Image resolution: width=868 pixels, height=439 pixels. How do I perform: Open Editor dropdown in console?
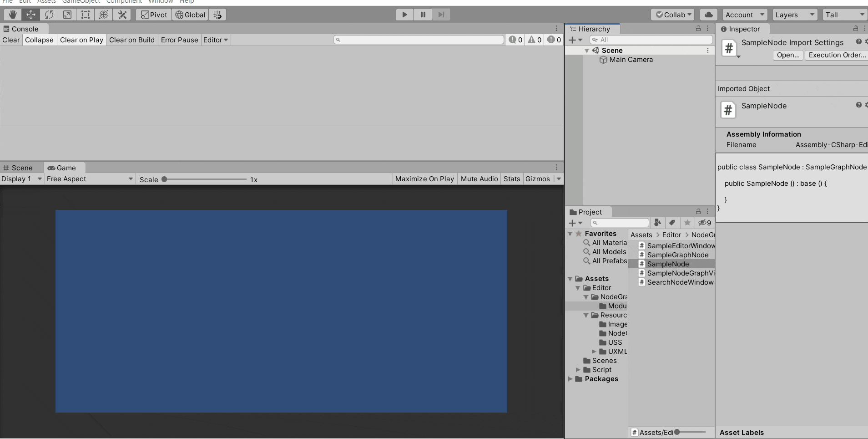click(216, 40)
